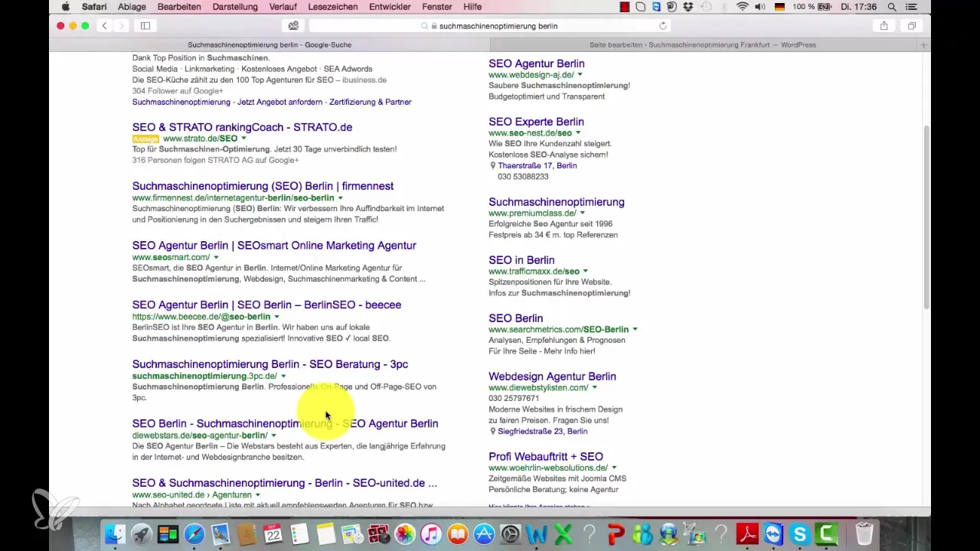Open Calendar icon in the dock
Screen dimensions: 980x551
(273, 533)
